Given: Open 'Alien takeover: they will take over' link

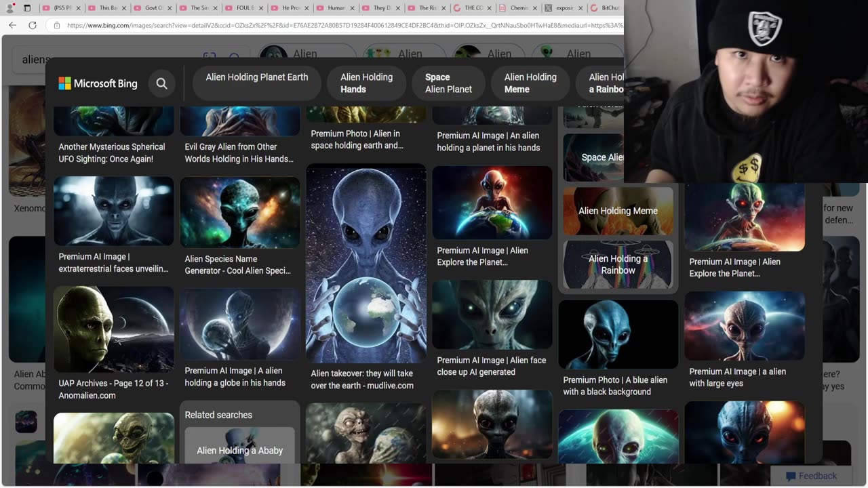Looking at the screenshot, I should pos(362,380).
